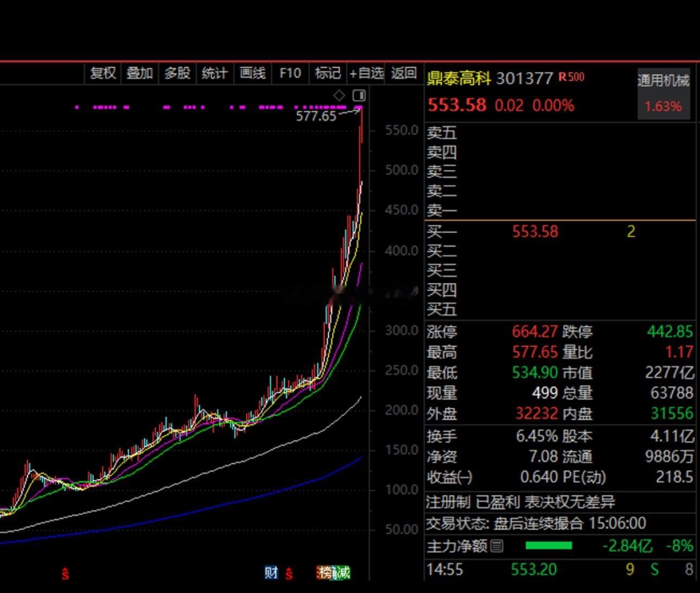Click the 收益 value 0.640
Image resolution: width=700 pixels, height=593 pixels.
pos(539,477)
